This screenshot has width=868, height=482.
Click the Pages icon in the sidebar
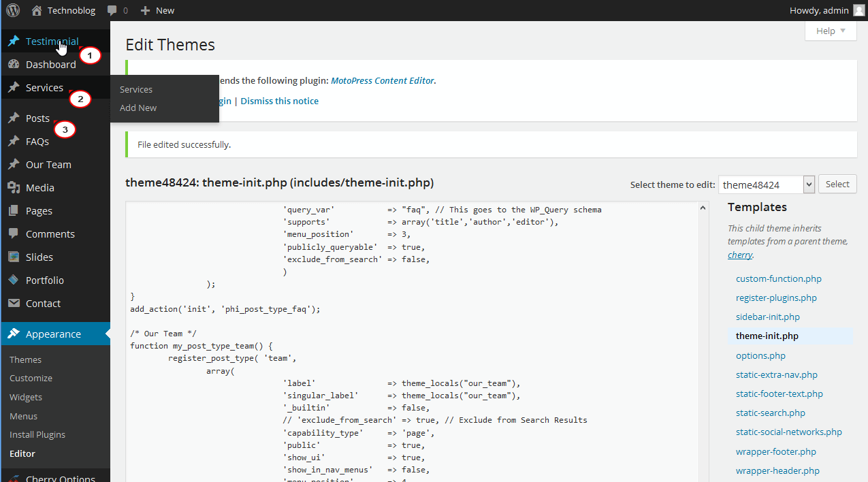(x=15, y=210)
